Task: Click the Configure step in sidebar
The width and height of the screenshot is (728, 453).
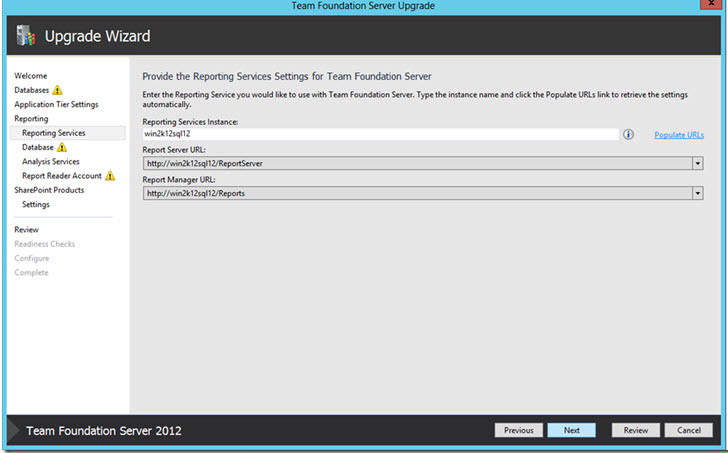Action: click(32, 259)
